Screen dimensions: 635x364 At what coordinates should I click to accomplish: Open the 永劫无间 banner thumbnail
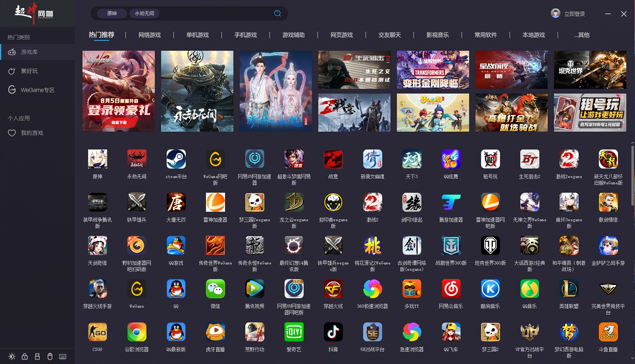197,91
